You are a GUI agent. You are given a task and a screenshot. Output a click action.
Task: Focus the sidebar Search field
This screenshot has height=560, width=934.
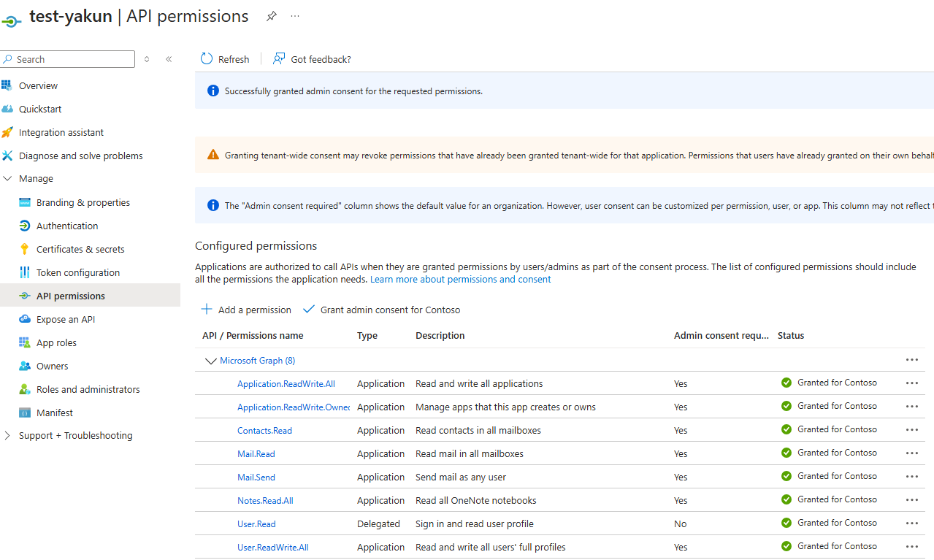click(x=68, y=59)
